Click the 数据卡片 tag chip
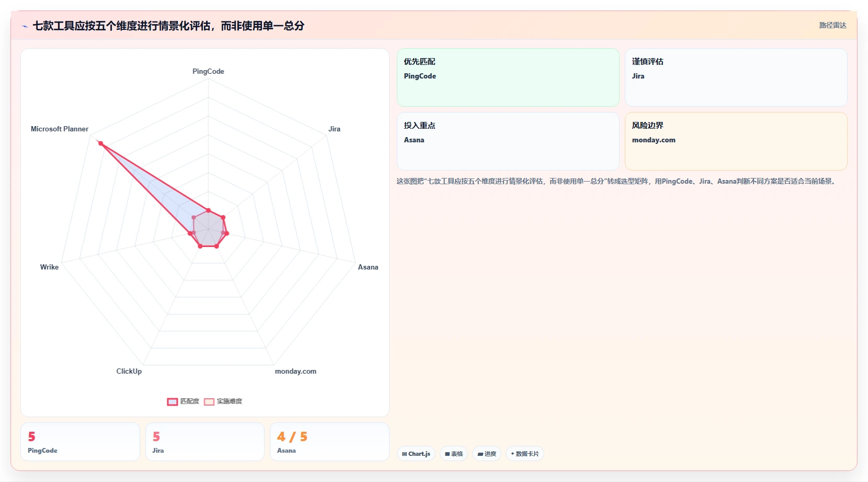This screenshot has width=868, height=482. (525, 454)
